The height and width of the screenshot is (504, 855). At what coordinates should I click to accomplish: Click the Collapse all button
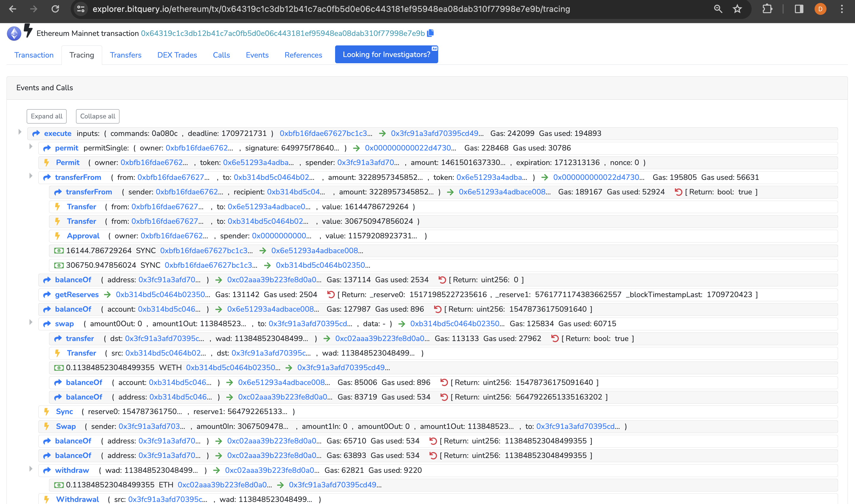97,116
